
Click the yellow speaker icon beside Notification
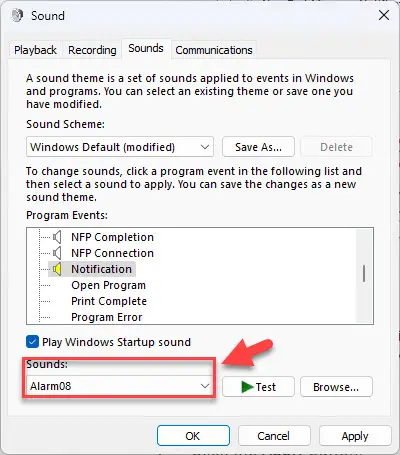coord(57,269)
